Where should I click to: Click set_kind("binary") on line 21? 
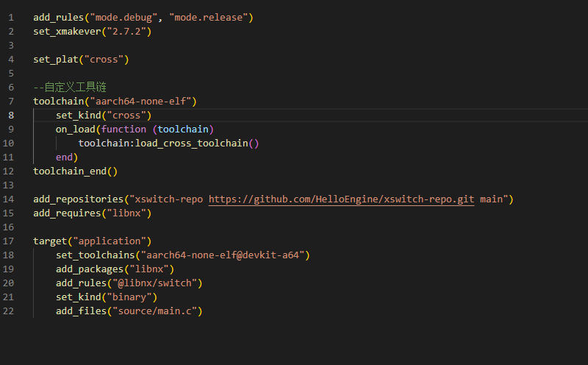[107, 297]
